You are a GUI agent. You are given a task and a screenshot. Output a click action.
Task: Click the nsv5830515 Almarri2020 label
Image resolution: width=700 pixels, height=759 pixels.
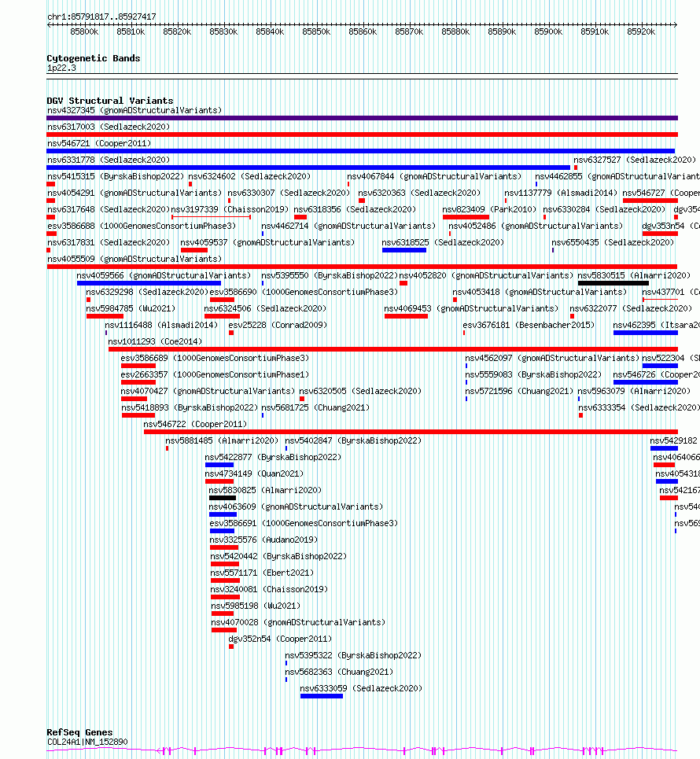[x=634, y=275]
